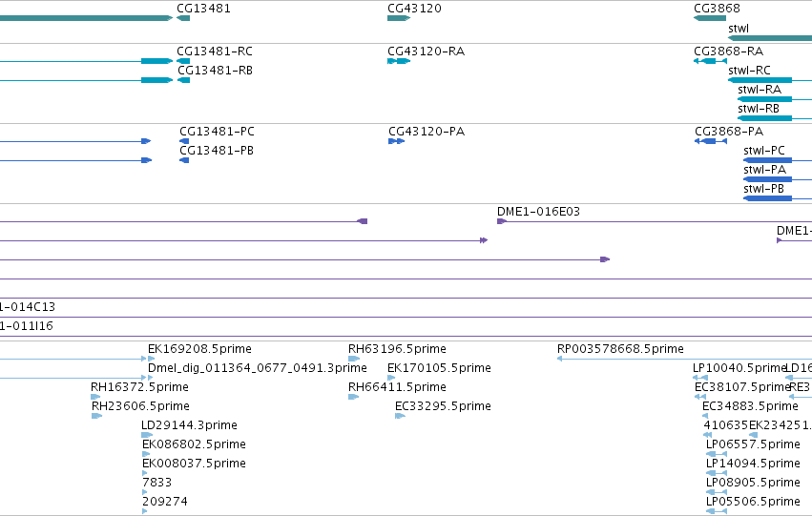Open the CG13481-RC transcript label
This screenshot has width=812, height=516.
pyautogui.click(x=215, y=52)
